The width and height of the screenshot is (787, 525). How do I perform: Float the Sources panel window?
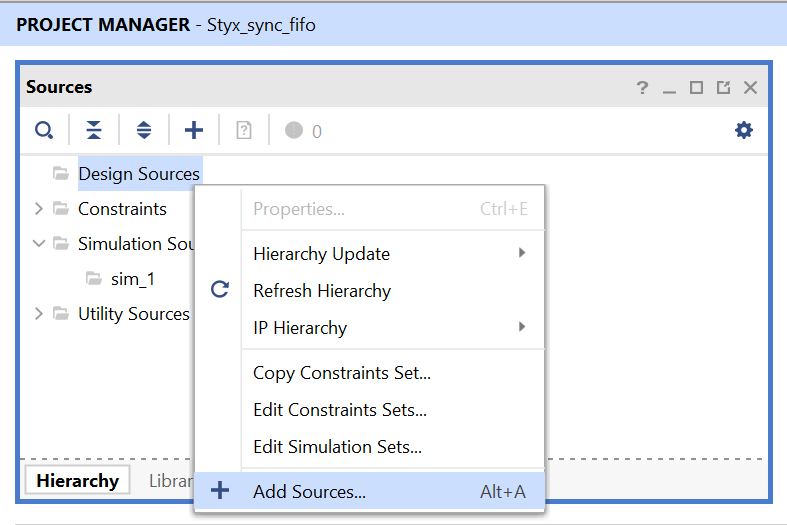tap(723, 88)
